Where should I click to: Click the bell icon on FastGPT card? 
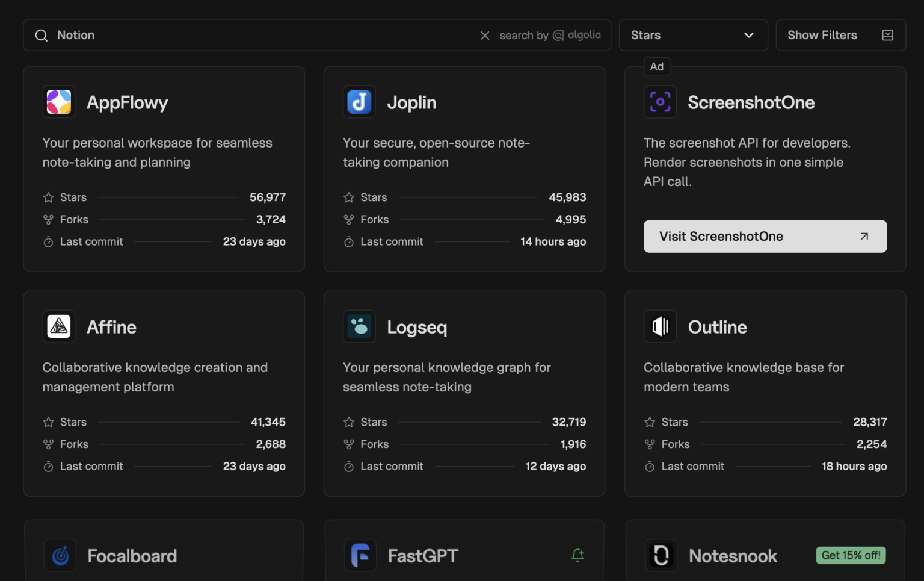click(577, 556)
